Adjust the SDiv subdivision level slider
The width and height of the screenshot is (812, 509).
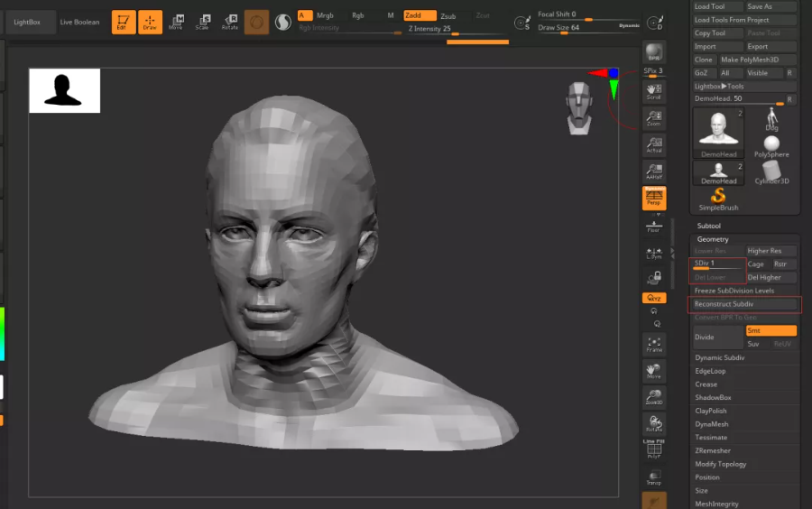[x=718, y=264]
